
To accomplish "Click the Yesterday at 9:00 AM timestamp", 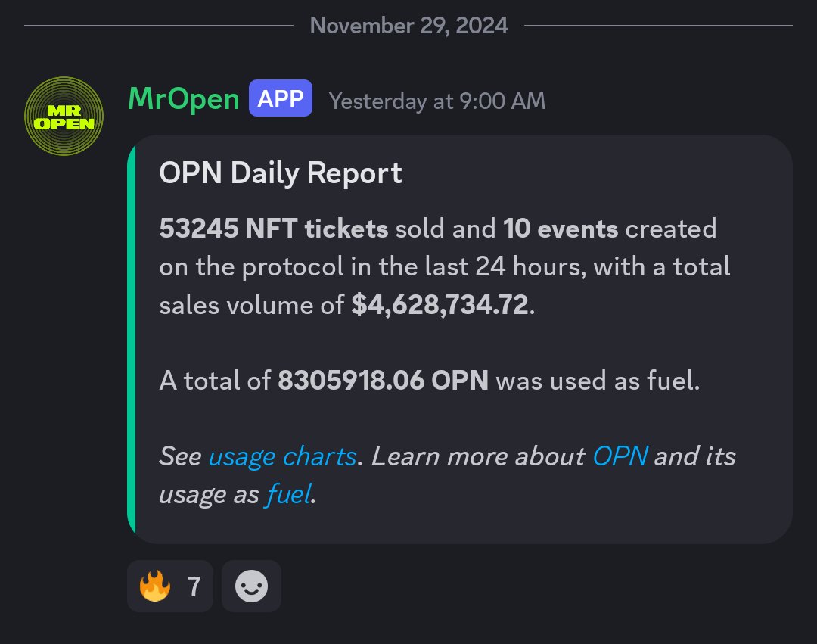I will (x=437, y=101).
